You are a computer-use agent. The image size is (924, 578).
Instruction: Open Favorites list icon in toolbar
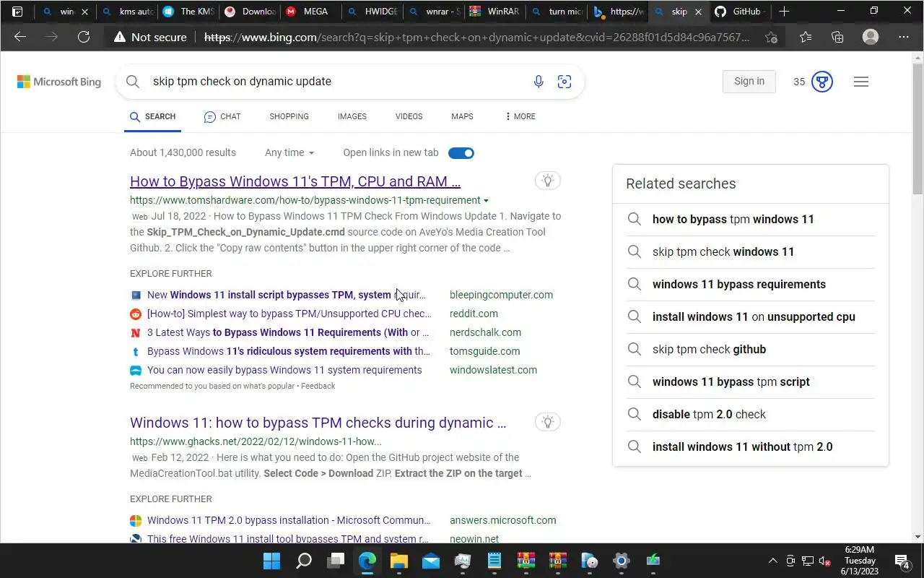[806, 37]
